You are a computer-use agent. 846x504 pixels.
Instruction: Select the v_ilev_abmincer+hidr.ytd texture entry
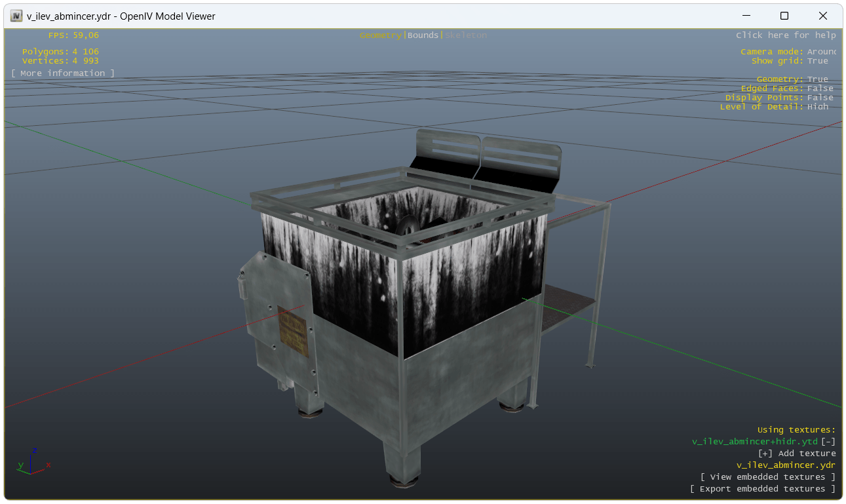click(755, 442)
